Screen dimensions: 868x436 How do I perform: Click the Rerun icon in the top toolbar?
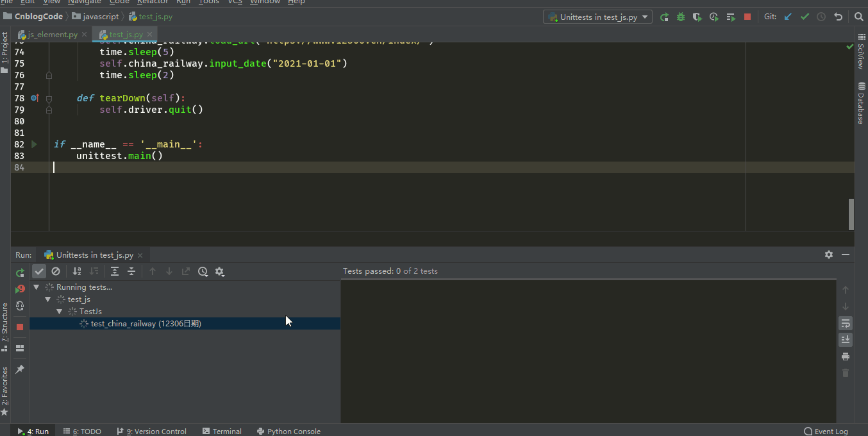click(665, 17)
